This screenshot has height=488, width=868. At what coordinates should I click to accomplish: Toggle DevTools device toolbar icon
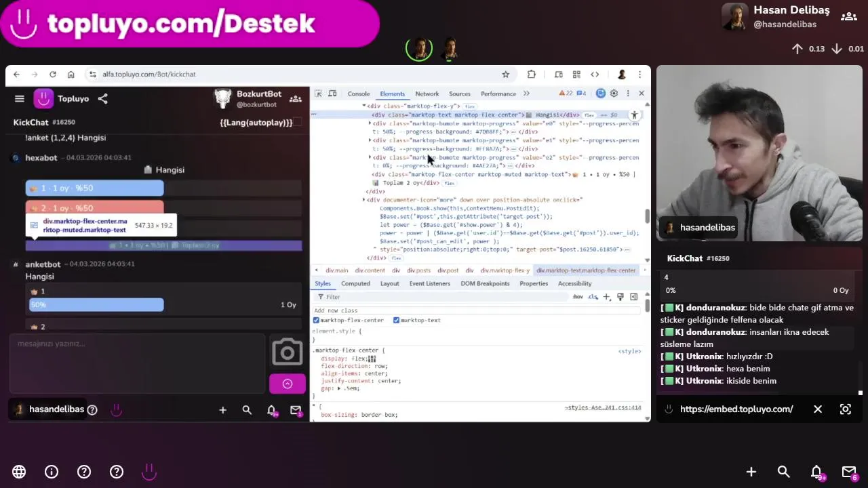pyautogui.click(x=332, y=94)
